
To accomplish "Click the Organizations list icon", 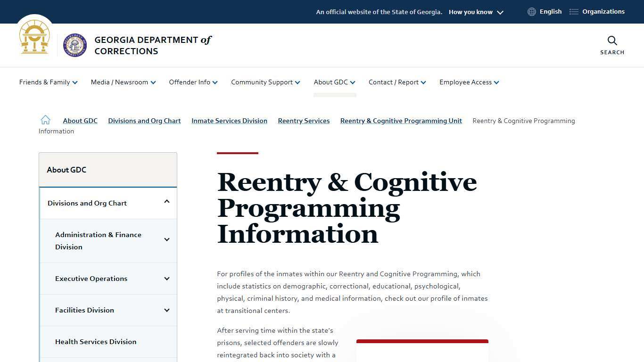I will pyautogui.click(x=573, y=11).
